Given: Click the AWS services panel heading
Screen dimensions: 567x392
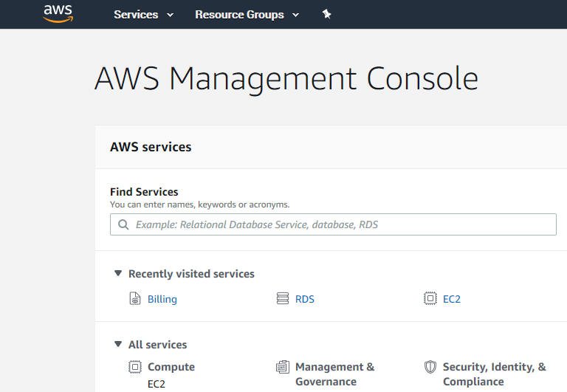Looking at the screenshot, I should click(x=151, y=147).
